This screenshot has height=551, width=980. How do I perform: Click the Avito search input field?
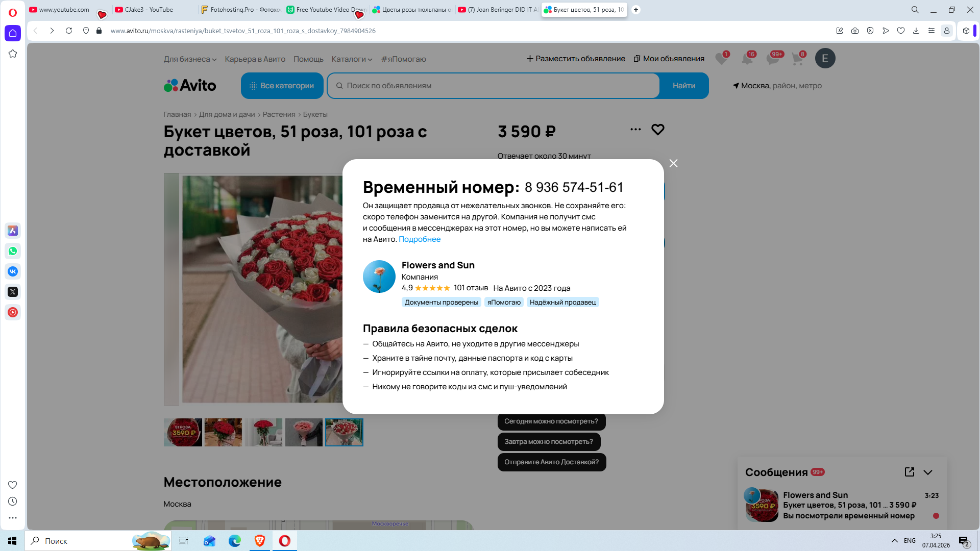pos(493,86)
